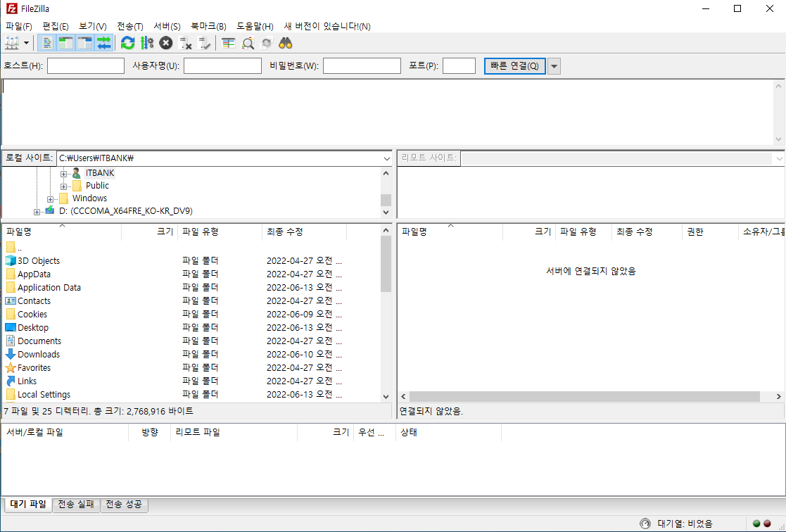
Task: Switch to the 전송 성공 tab
Action: 124,505
